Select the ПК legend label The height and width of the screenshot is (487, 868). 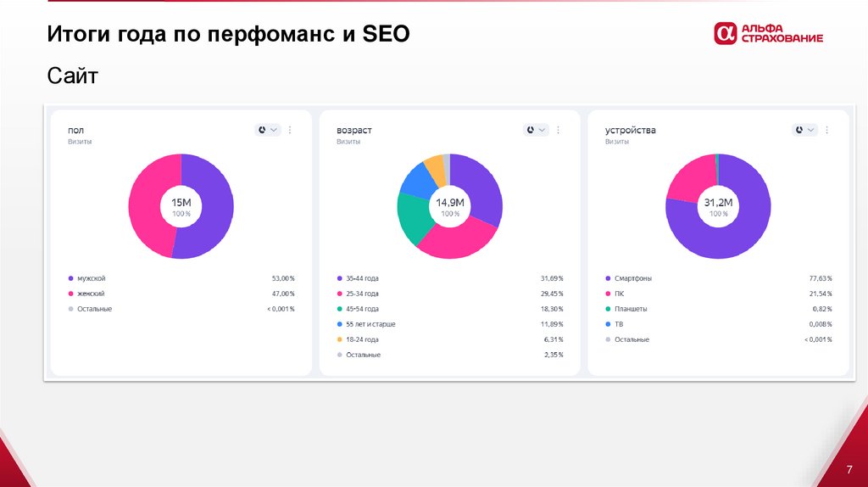(620, 294)
